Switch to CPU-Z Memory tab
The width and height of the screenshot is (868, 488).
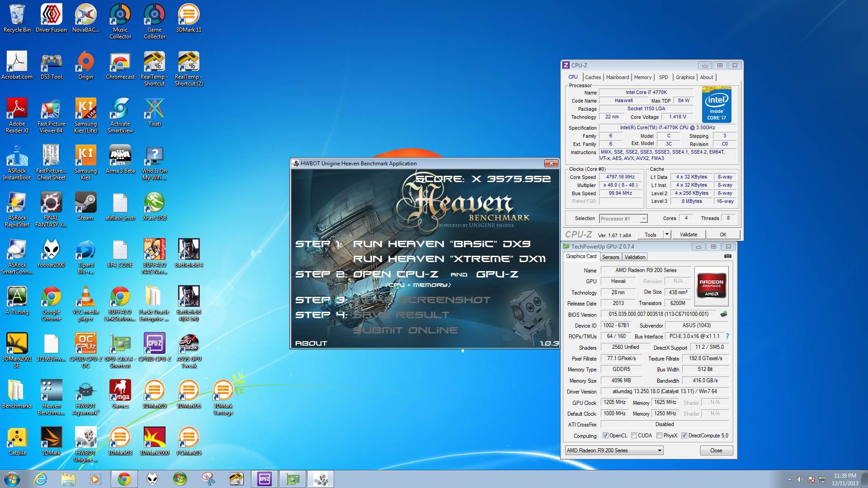point(642,77)
